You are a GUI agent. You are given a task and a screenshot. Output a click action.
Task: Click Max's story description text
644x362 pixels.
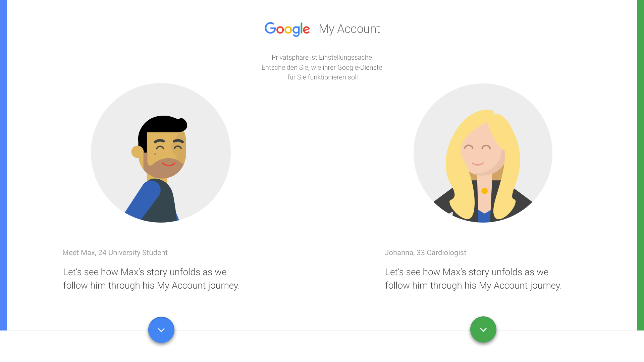point(151,279)
